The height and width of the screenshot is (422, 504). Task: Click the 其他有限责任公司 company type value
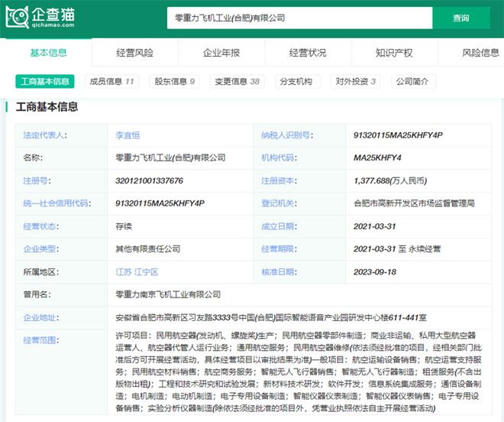pos(148,248)
